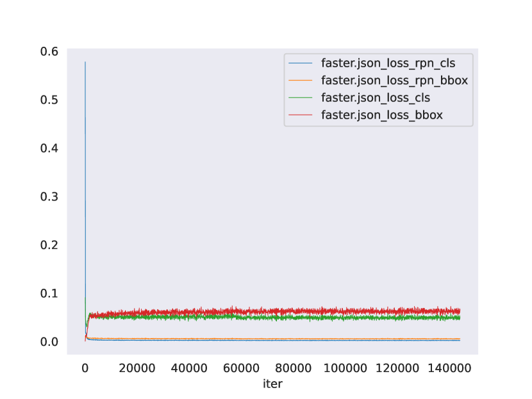Click the 'iter' x-axis label
Viewport: 532px width, 399px height.
coord(272,384)
